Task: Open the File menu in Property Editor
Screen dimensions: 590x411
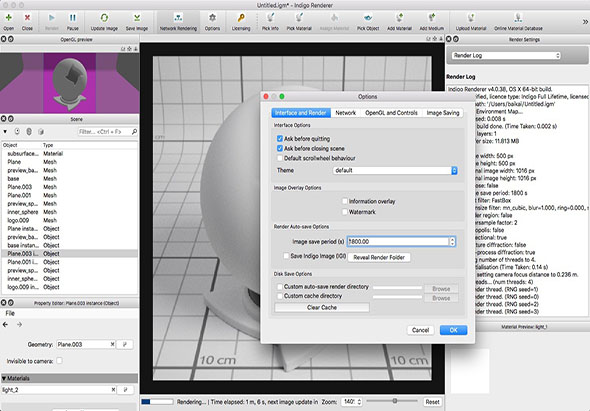Action: click(10, 313)
